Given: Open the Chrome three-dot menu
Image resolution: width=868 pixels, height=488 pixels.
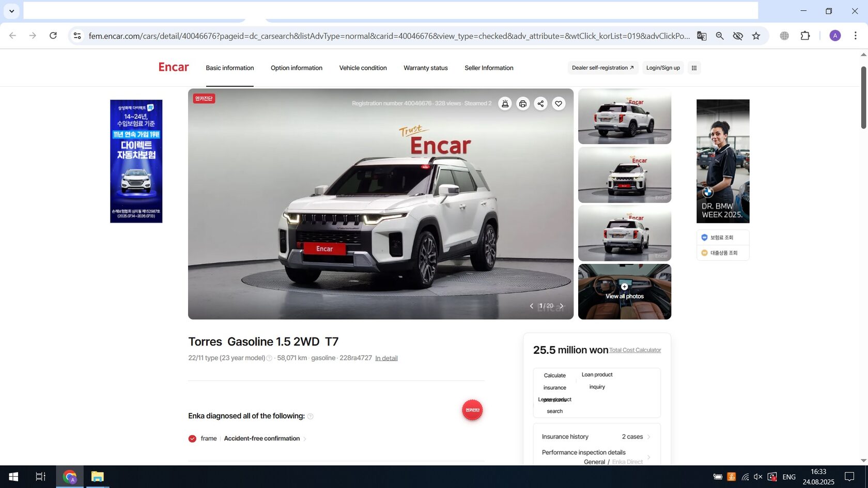Looking at the screenshot, I should 856,36.
